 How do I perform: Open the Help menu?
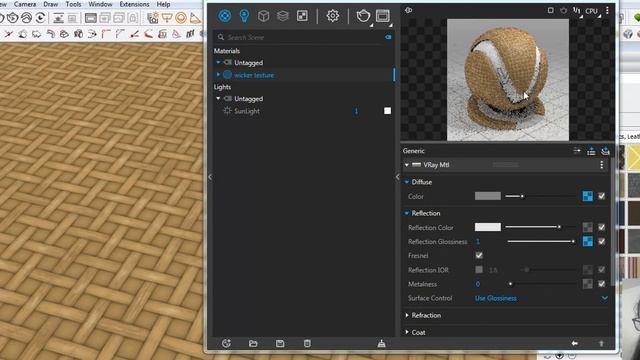pyautogui.click(x=163, y=4)
